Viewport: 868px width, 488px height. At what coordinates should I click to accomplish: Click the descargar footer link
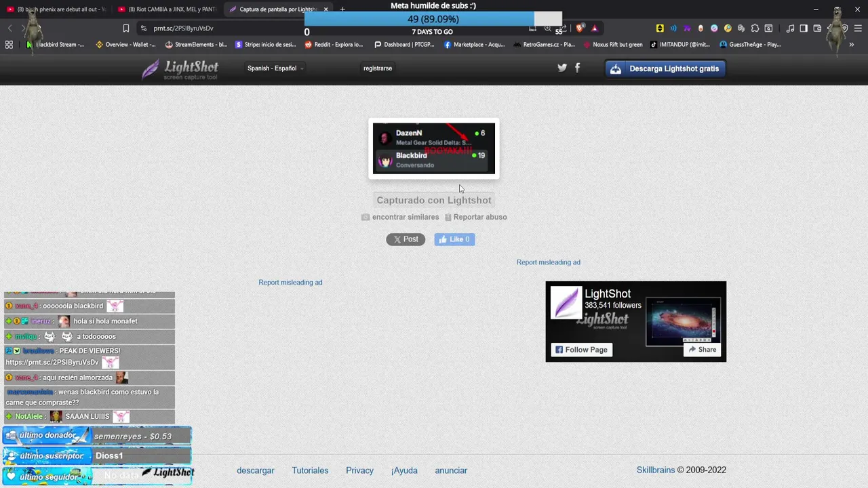click(256, 470)
